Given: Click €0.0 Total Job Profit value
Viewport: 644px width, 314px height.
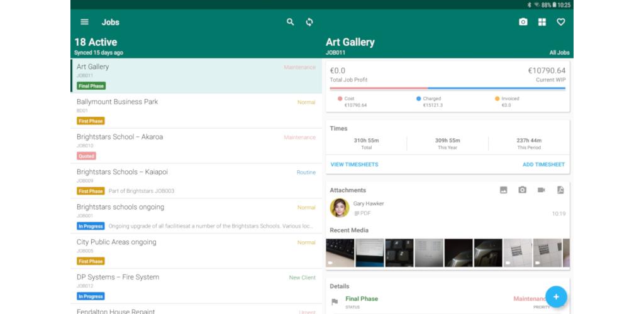Looking at the screenshot, I should [338, 70].
